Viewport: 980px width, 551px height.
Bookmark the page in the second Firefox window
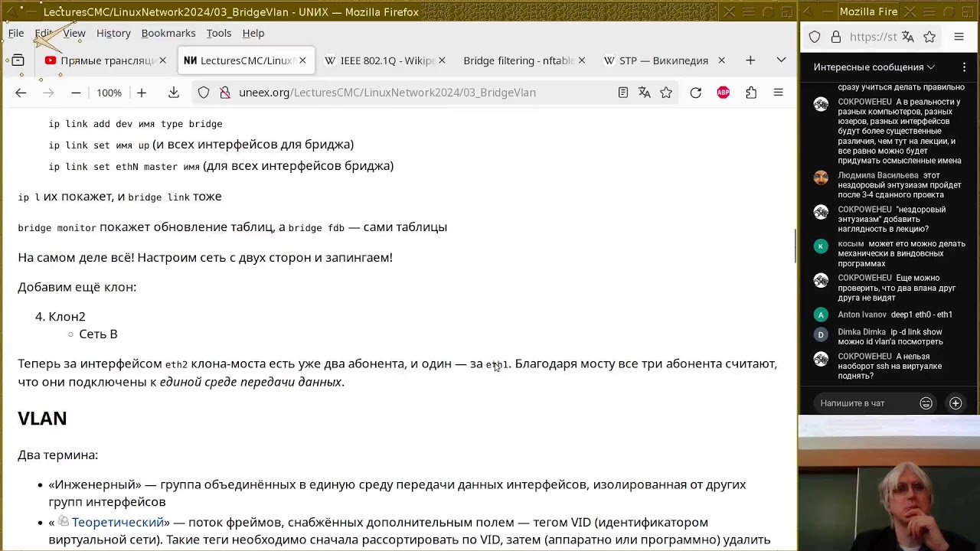pos(929,37)
